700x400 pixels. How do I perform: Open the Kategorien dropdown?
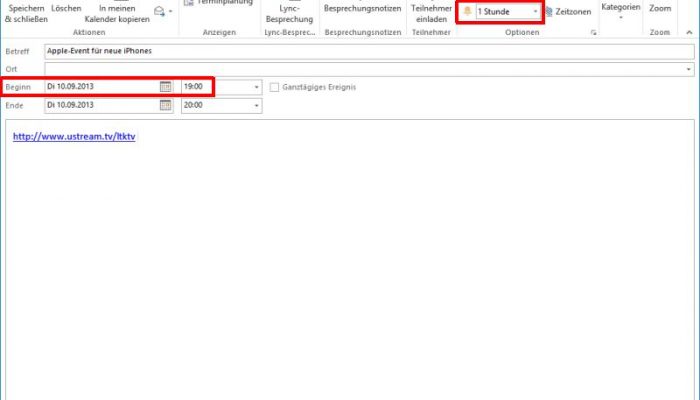coord(621,11)
